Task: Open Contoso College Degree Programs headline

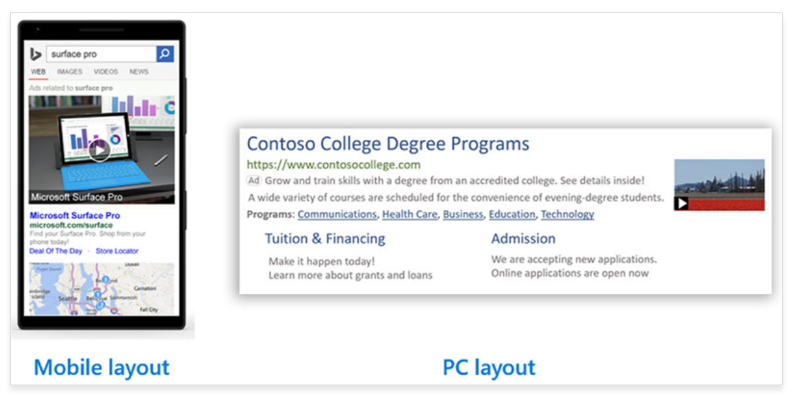Action: click(388, 144)
